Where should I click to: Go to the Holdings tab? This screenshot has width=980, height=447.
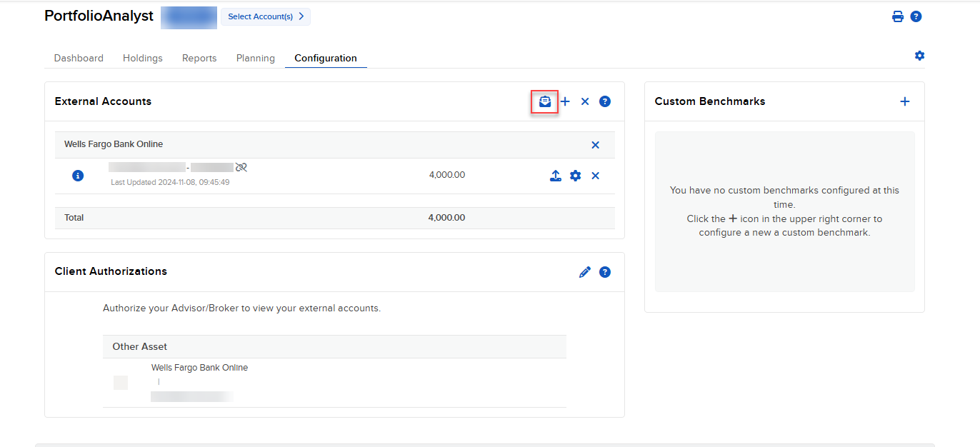tap(143, 59)
